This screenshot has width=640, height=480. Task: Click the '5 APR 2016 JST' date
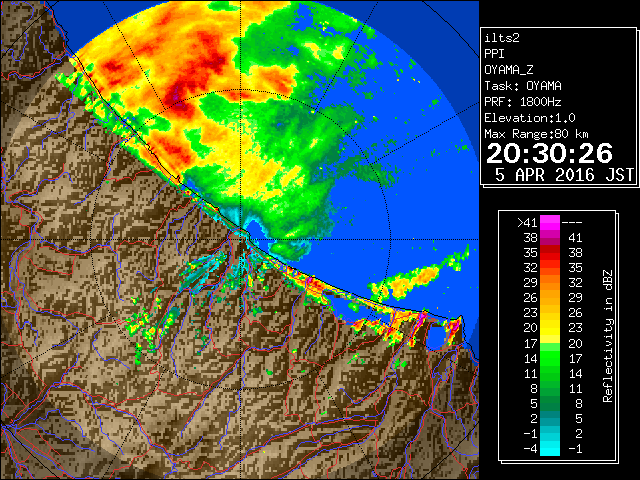564,175
